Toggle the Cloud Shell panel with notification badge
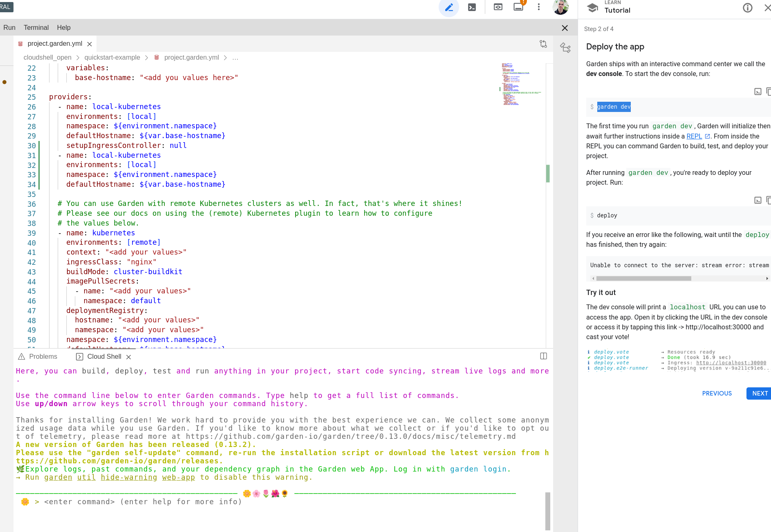 (x=518, y=7)
